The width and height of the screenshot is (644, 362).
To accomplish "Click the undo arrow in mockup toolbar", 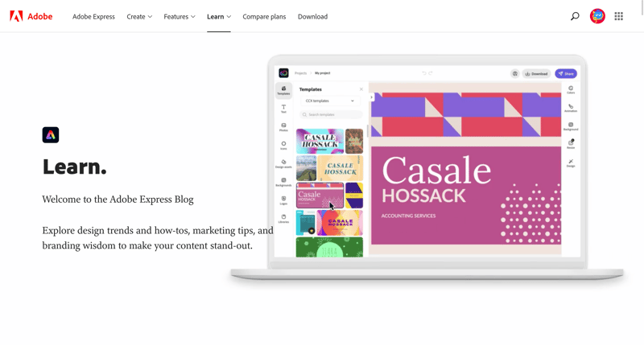I will (424, 73).
